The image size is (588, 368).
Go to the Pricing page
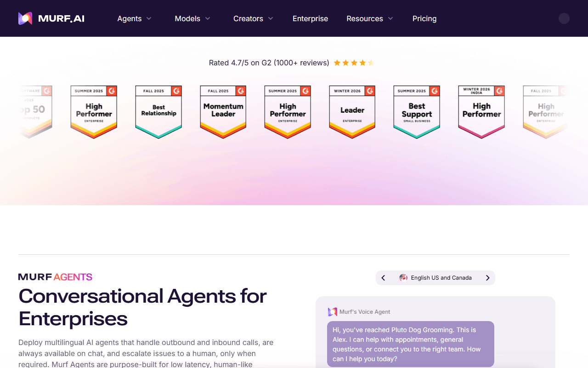click(424, 18)
